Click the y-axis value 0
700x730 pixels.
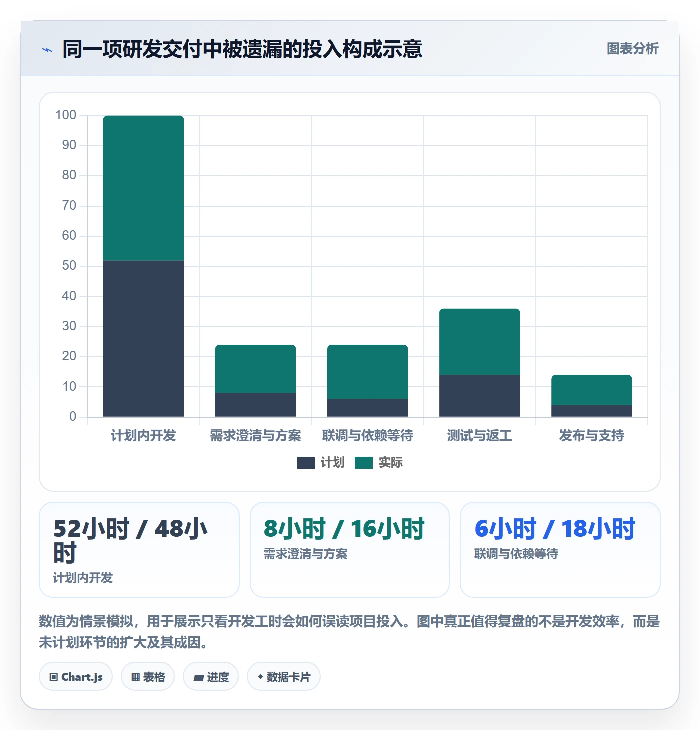[73, 417]
